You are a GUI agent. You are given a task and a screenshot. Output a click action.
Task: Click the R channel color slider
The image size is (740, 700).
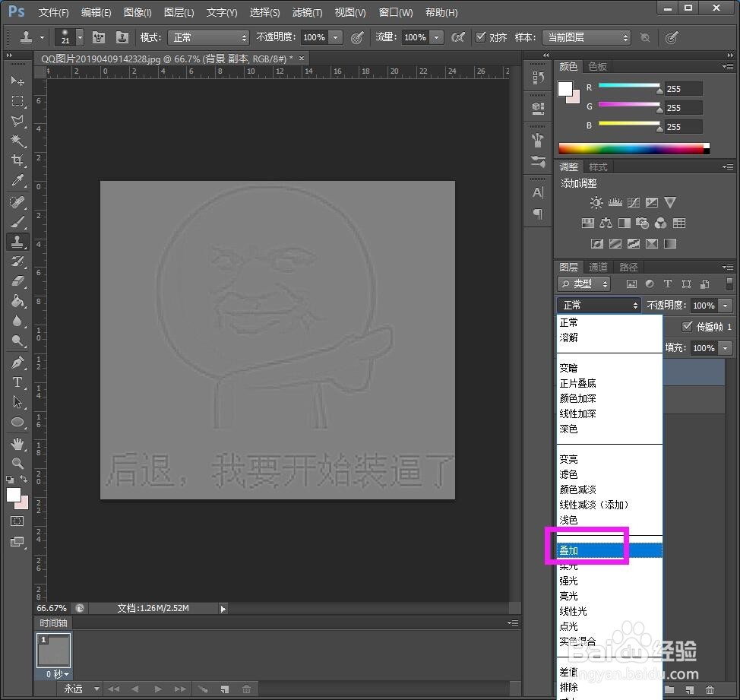[629, 86]
